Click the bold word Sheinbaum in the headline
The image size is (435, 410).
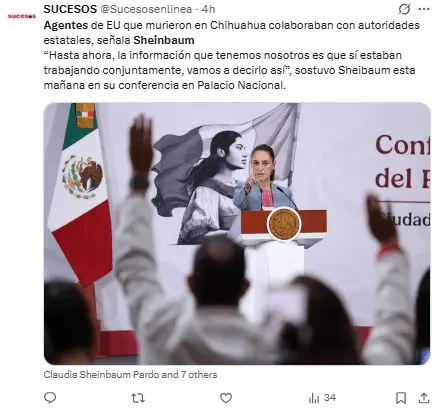click(164, 40)
